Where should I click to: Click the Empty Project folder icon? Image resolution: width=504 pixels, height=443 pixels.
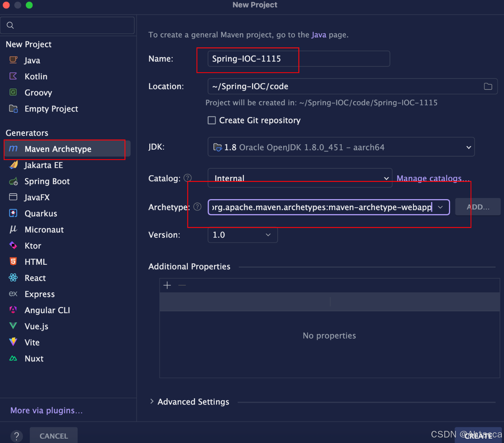[x=13, y=109]
